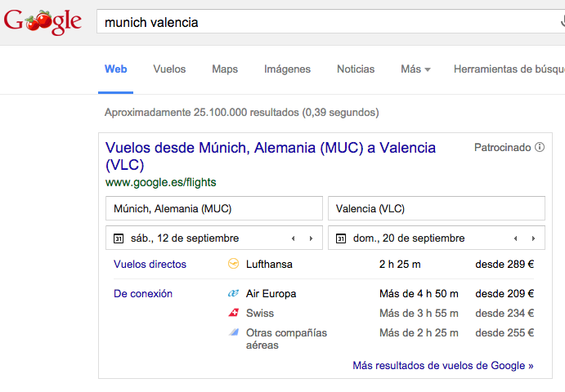Click the sponsored info circle icon
The width and height of the screenshot is (565, 392).
pyautogui.click(x=540, y=147)
